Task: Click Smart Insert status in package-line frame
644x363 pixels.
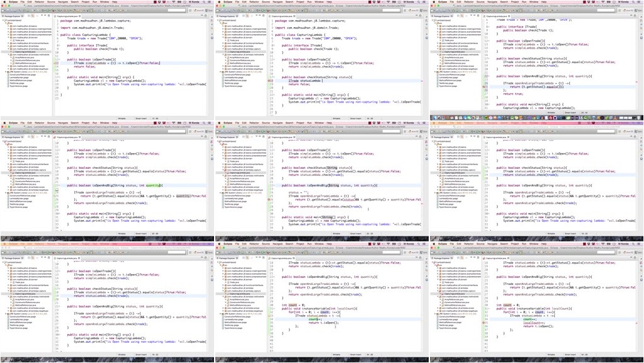Action: 141,118
